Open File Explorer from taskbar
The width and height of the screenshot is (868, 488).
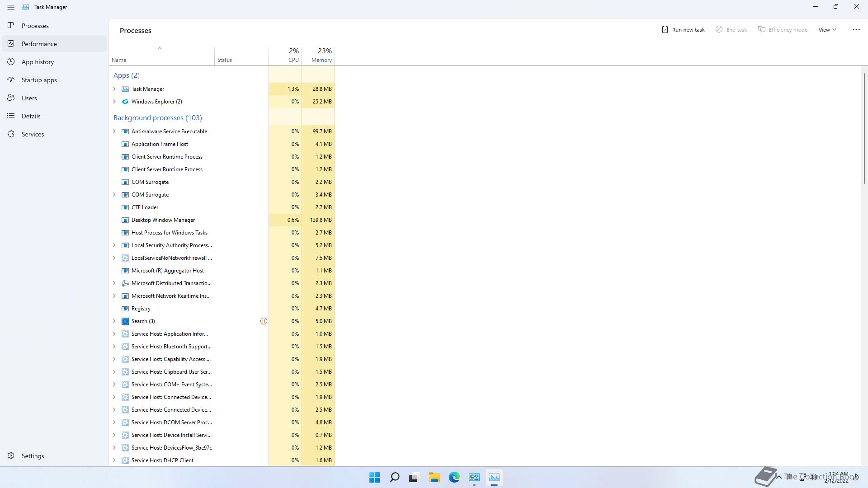click(434, 478)
